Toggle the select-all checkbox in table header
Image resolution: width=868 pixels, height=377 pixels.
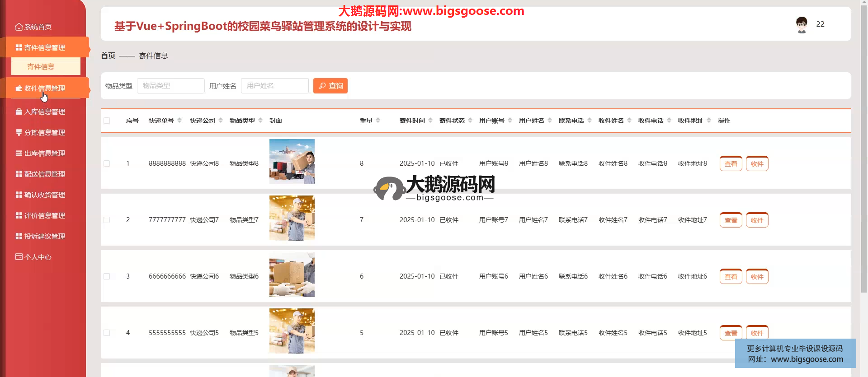tap(107, 121)
